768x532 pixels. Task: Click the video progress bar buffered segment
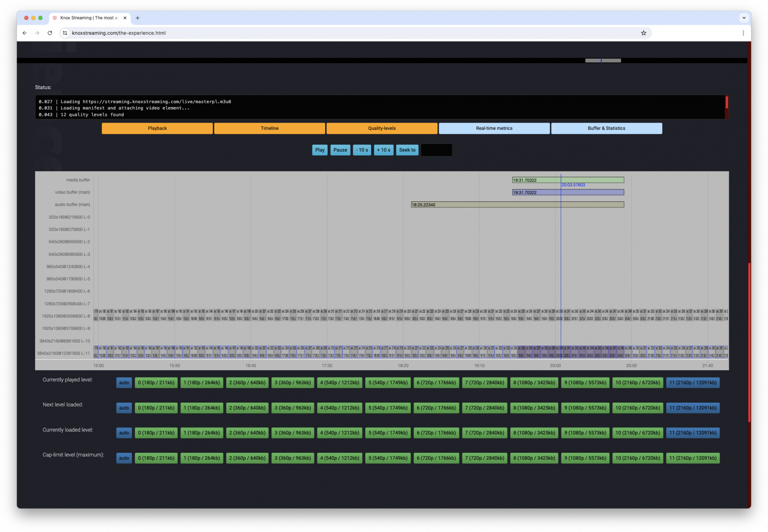(603, 61)
